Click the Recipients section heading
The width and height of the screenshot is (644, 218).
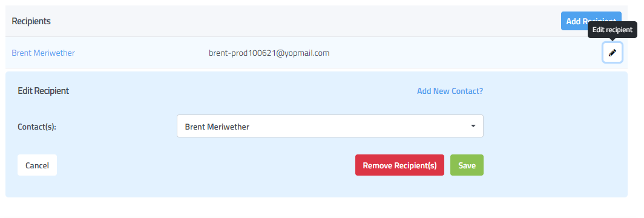tap(31, 21)
